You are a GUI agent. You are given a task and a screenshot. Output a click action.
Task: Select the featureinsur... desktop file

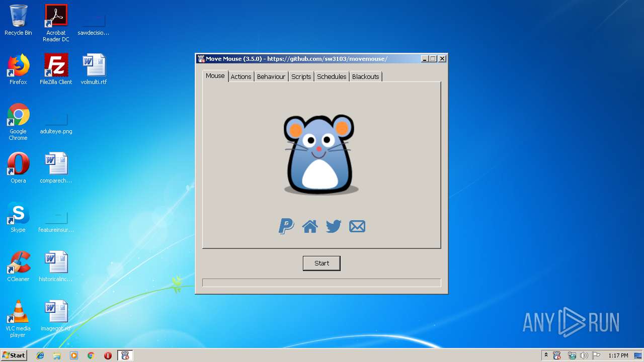coord(56,222)
